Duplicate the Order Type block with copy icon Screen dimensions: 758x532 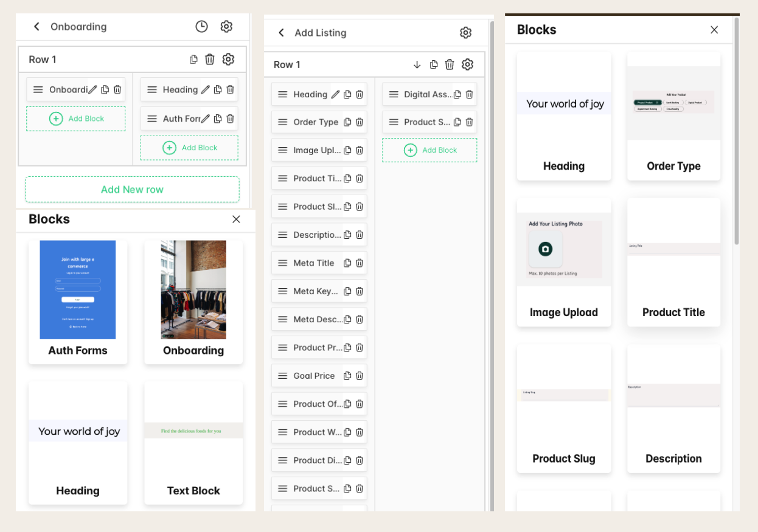pos(347,122)
